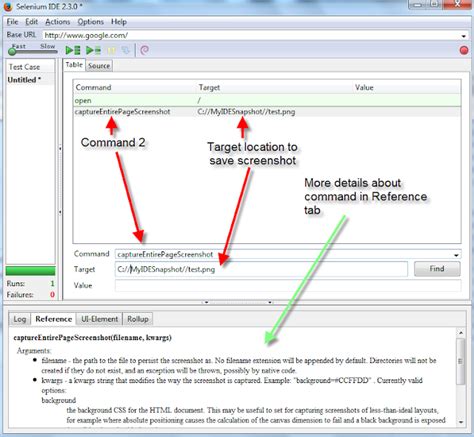
Task: Step through the next command
Action: (126, 51)
